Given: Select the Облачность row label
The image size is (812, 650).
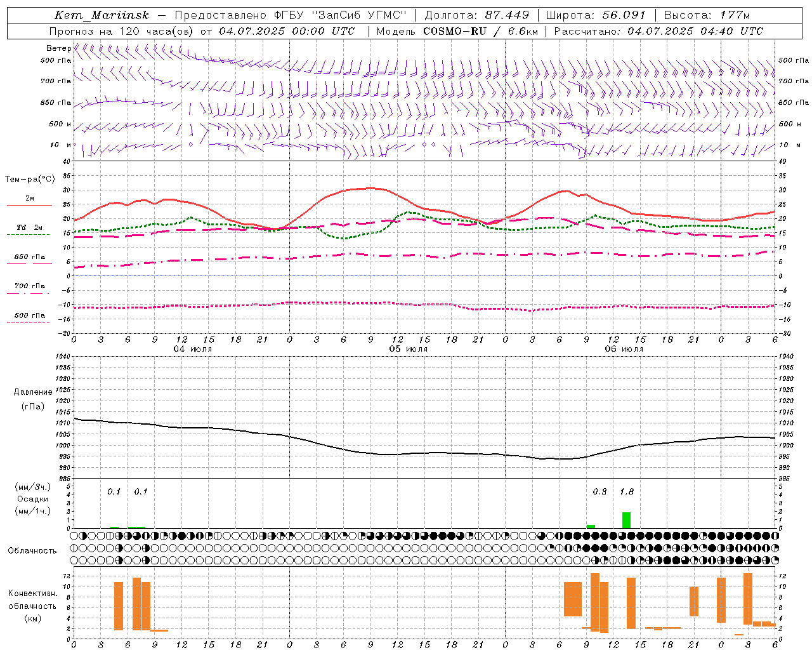Looking at the screenshot, I should (32, 551).
